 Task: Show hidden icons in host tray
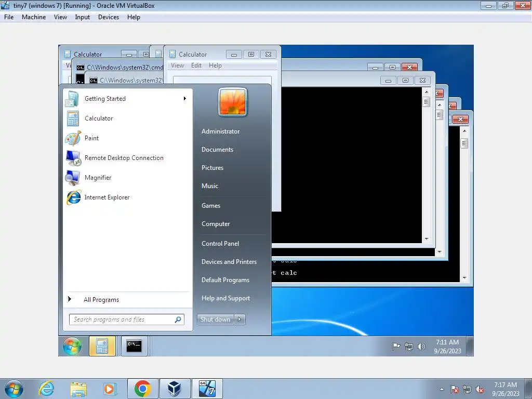point(442,390)
